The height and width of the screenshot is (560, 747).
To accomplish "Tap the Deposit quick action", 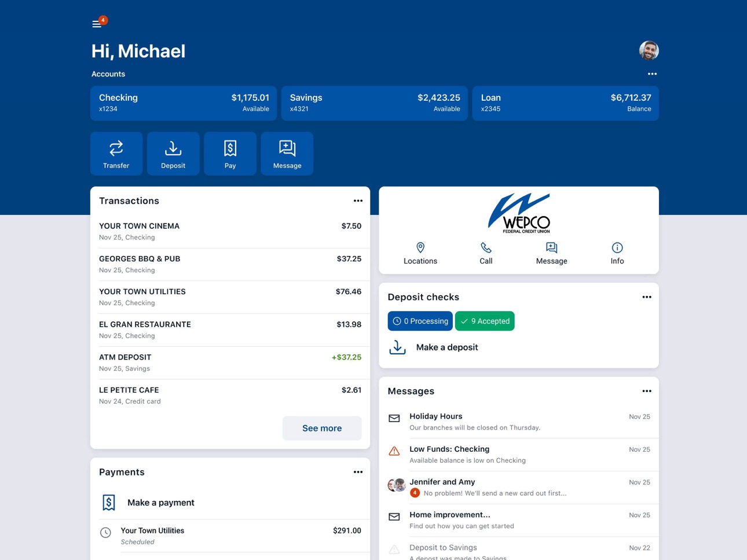I will [x=173, y=153].
